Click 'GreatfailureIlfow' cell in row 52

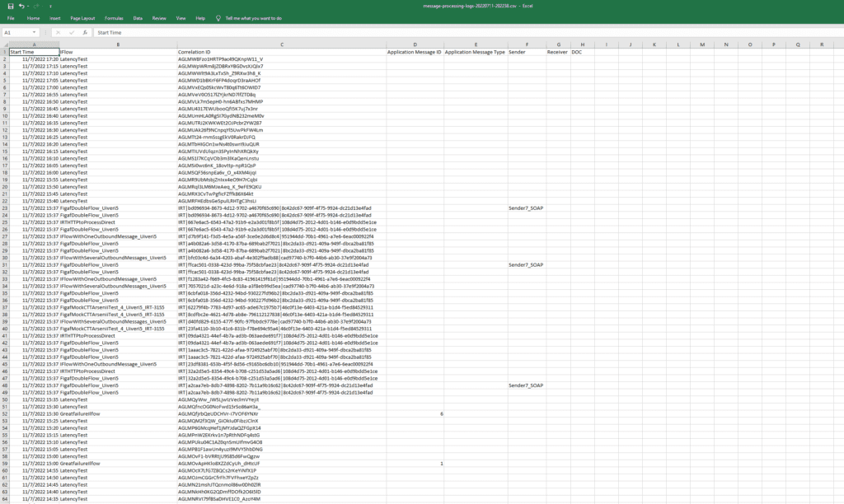point(118,414)
